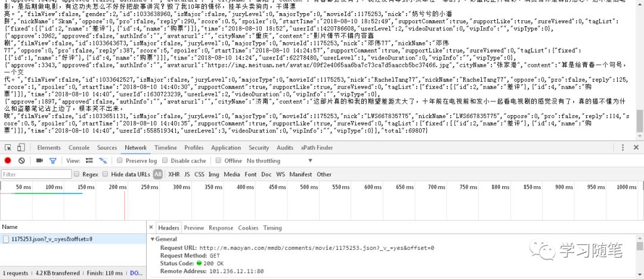Click the Finish: 110 ms status text
This screenshot has width=644, height=279.
click(105, 273)
